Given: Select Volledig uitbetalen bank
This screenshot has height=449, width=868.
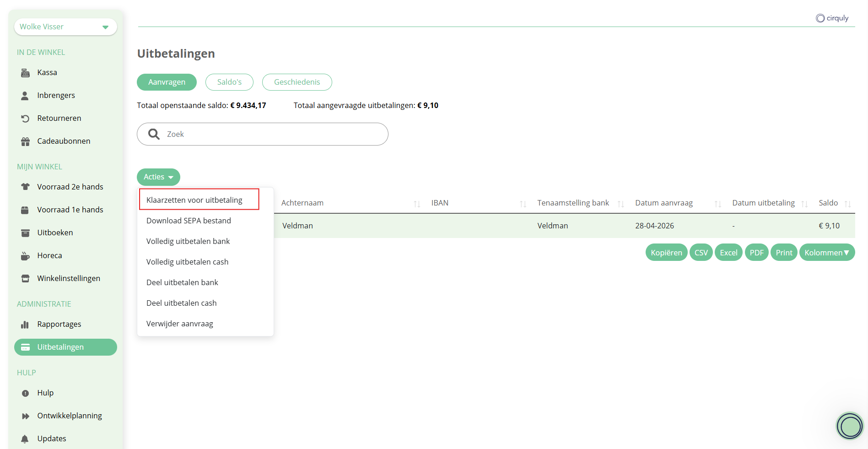Looking at the screenshot, I should [x=188, y=241].
